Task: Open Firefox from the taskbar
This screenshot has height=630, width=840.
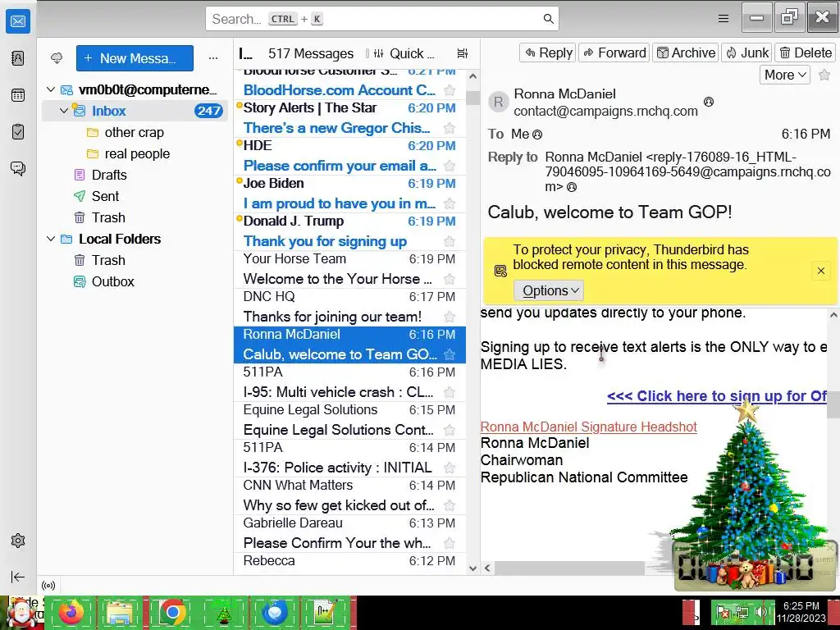Action: 71,613
